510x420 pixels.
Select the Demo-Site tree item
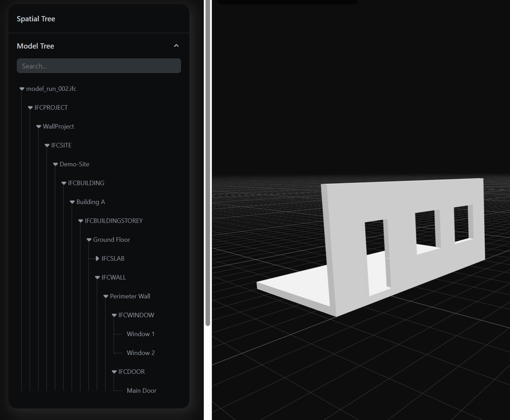click(74, 164)
